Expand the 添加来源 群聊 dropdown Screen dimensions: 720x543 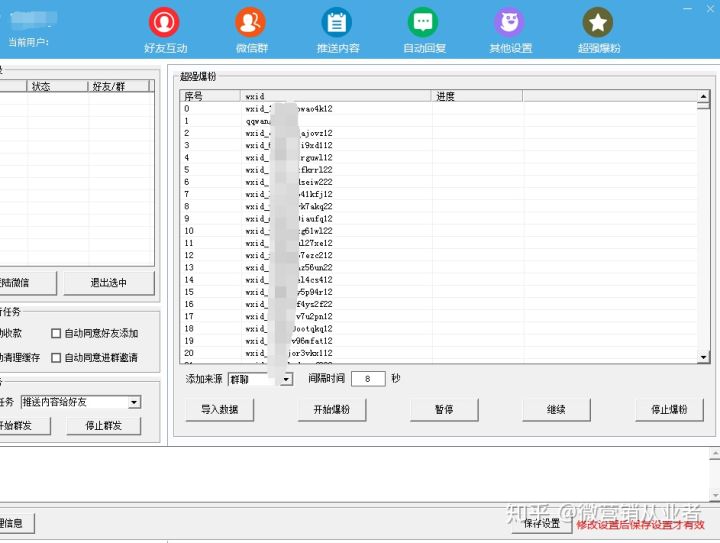point(286,380)
